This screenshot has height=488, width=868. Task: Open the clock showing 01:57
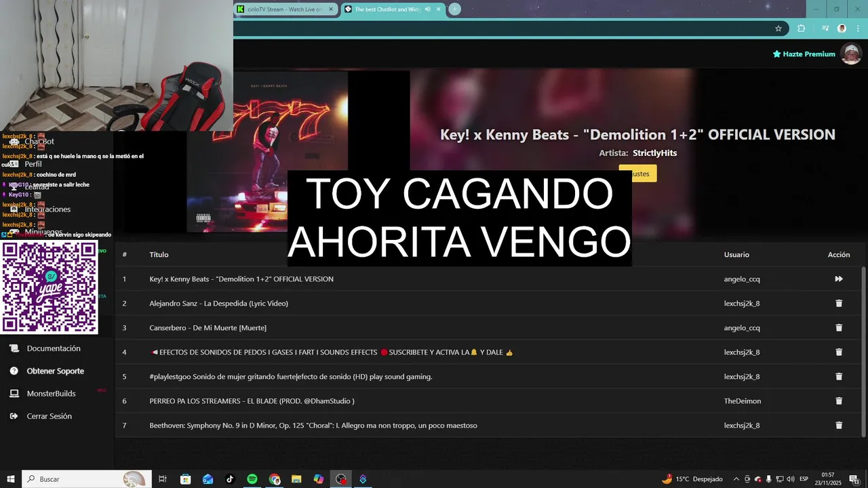coord(828,479)
